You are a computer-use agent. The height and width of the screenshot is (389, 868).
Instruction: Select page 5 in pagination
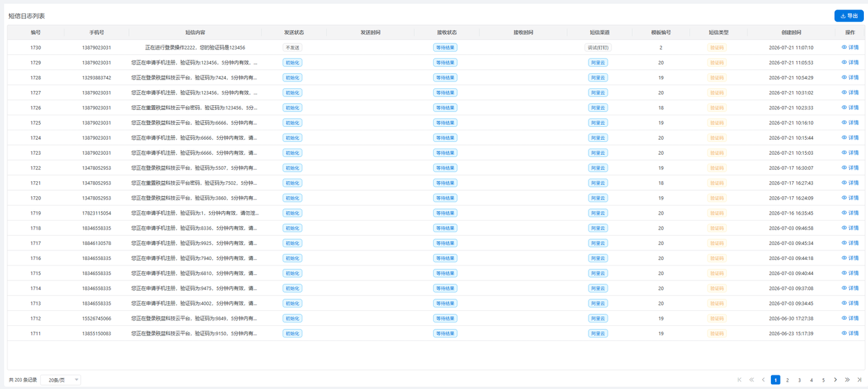[823, 380]
